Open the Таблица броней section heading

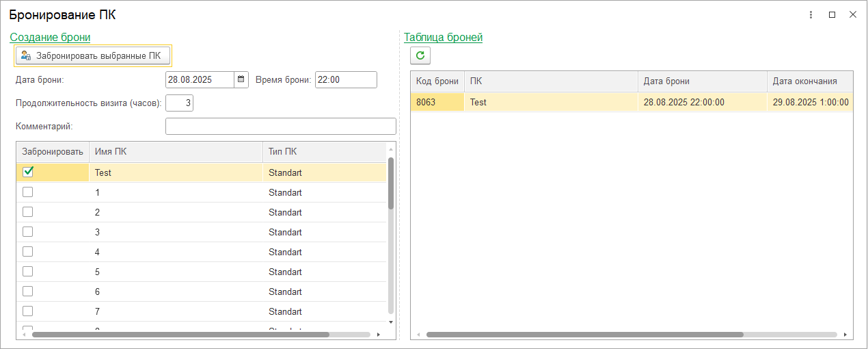(443, 37)
